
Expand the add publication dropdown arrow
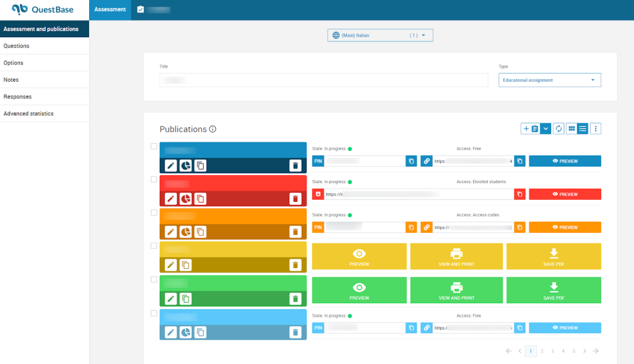(545, 129)
